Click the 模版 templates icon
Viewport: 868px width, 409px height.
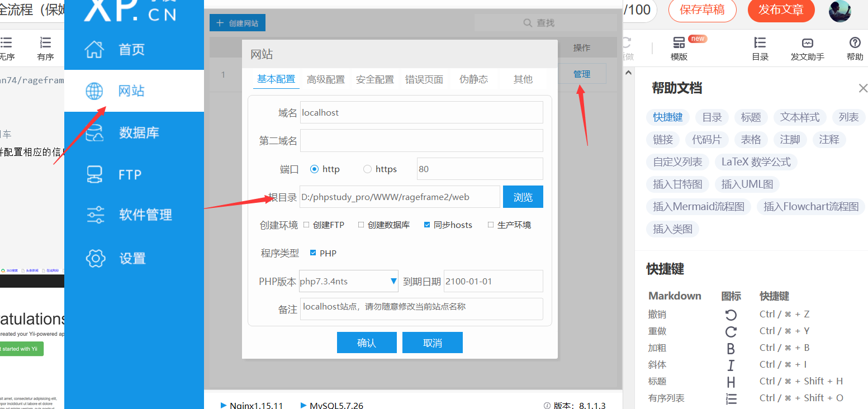tap(678, 49)
